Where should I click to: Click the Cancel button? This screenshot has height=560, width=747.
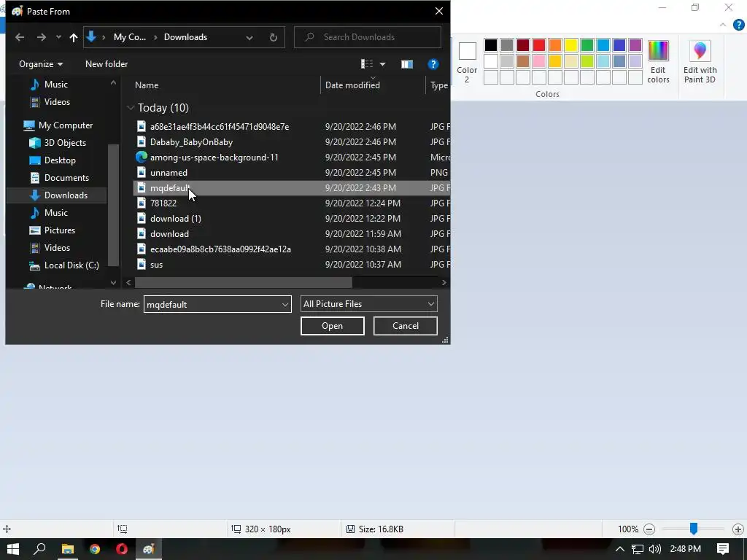click(406, 326)
